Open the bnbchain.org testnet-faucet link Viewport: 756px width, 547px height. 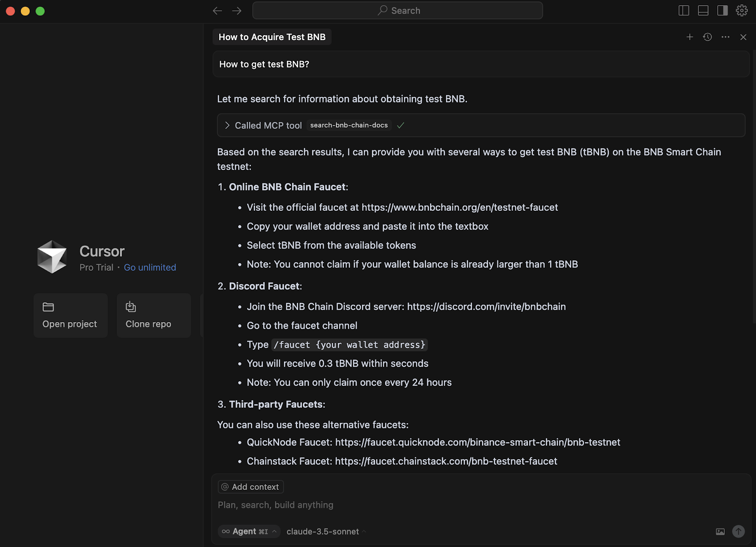(x=460, y=207)
